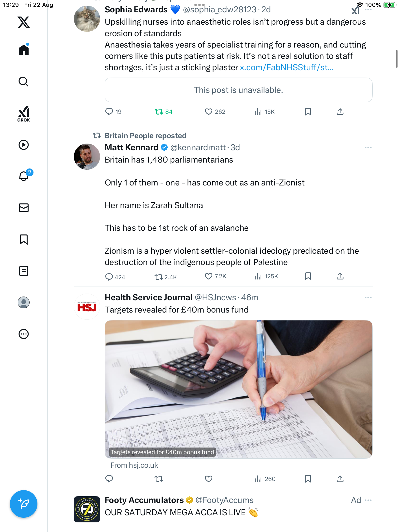This screenshot has width=399, height=532.
Task: Open Grok from the sidebar
Action: (24, 114)
